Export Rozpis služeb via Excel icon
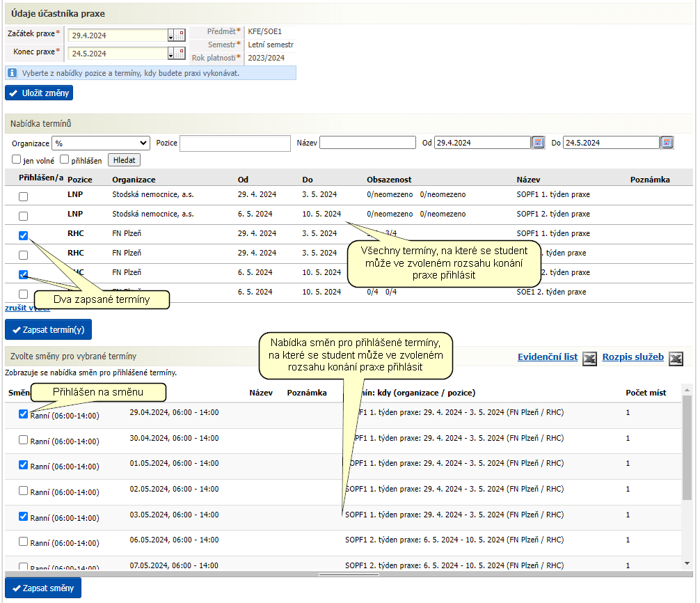 pos(676,358)
